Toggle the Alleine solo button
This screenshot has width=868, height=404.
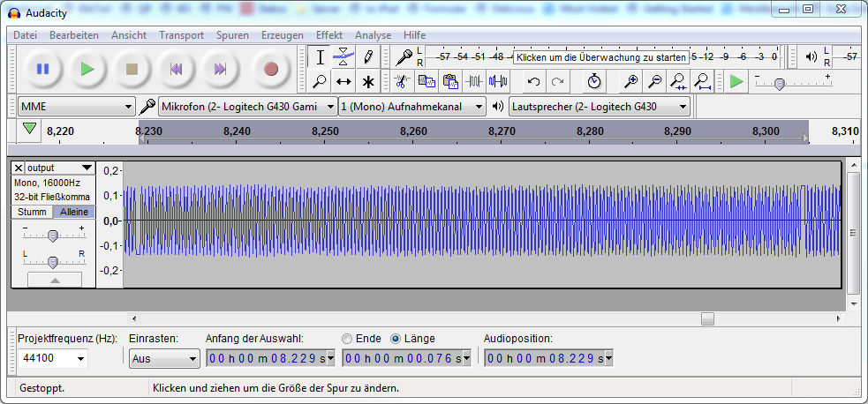coord(74,212)
